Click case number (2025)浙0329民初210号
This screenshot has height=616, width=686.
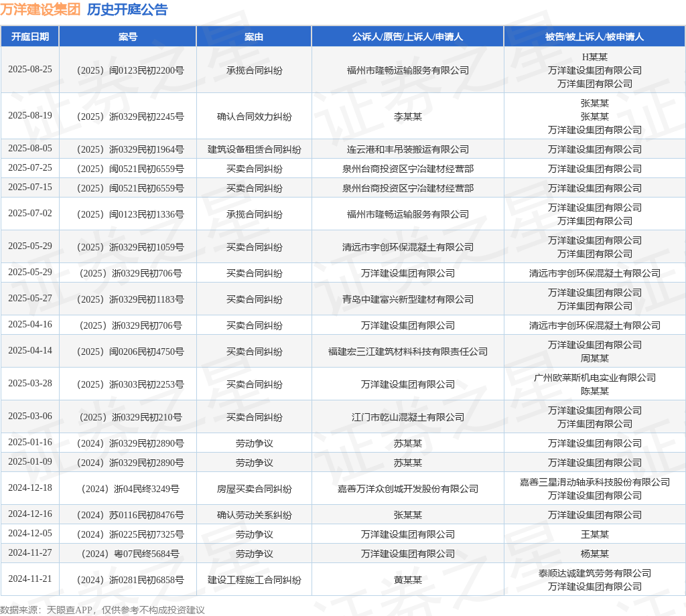[131, 417]
